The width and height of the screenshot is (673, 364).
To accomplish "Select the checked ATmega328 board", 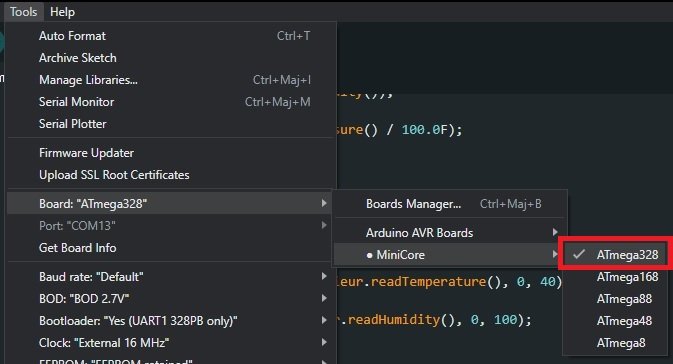I will click(x=615, y=255).
